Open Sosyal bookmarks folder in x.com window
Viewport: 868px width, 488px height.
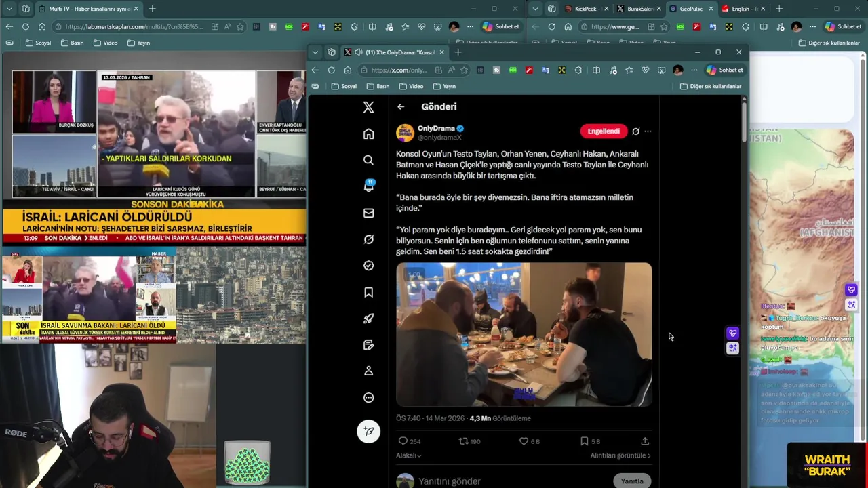pos(344,87)
